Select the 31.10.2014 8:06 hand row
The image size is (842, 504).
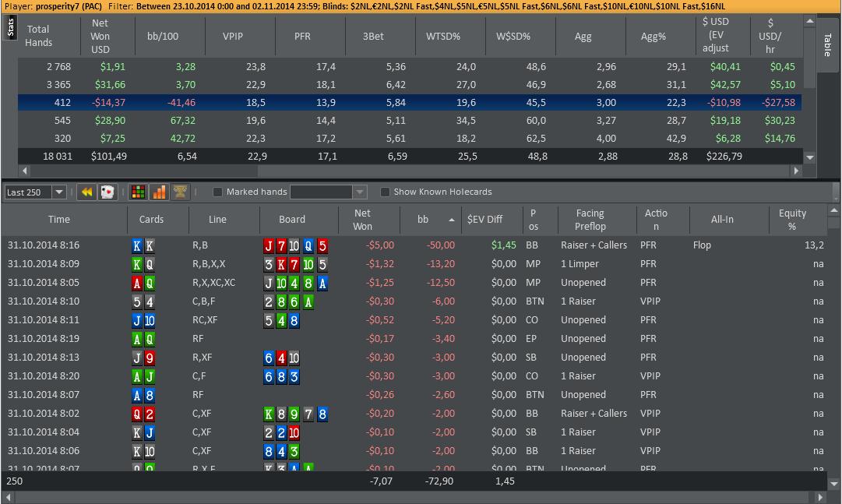pyautogui.click(x=414, y=451)
